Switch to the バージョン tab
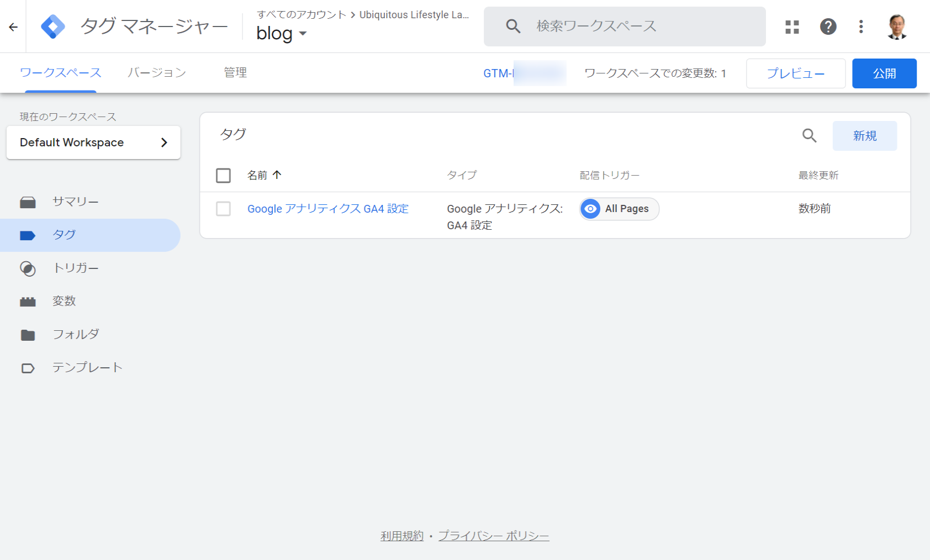The image size is (930, 560). [157, 72]
